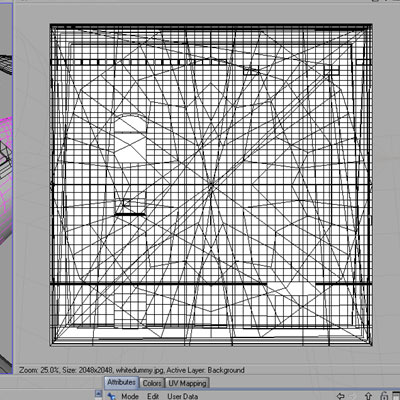Select the small square UV polygon at left
Viewport: 400px width, 400px height.
[126, 202]
